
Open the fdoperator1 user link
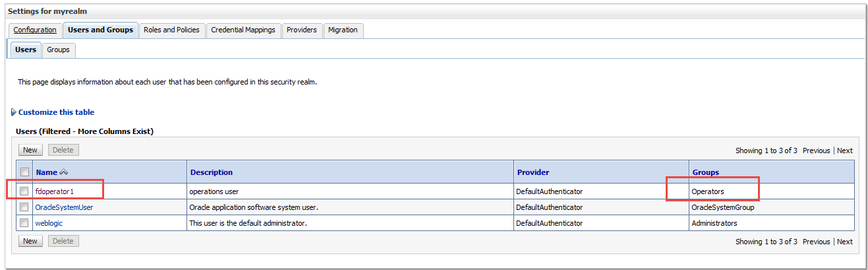point(55,191)
